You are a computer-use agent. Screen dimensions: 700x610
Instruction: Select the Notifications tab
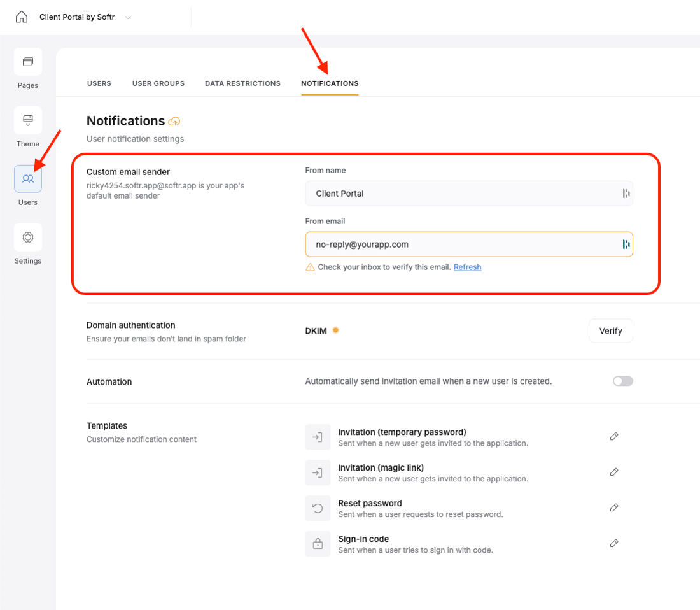point(330,83)
